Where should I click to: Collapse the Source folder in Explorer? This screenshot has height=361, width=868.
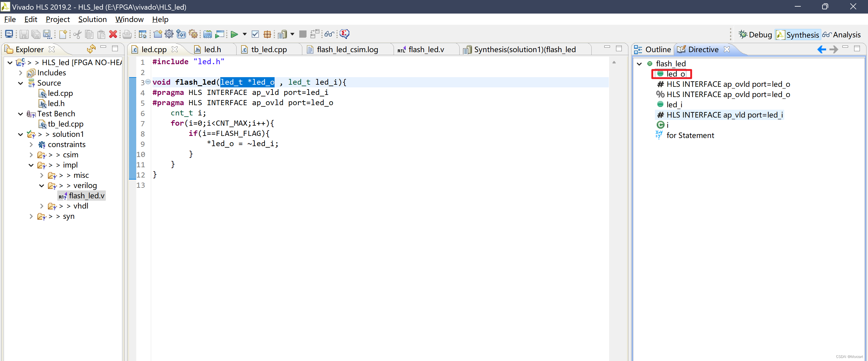tap(20, 83)
